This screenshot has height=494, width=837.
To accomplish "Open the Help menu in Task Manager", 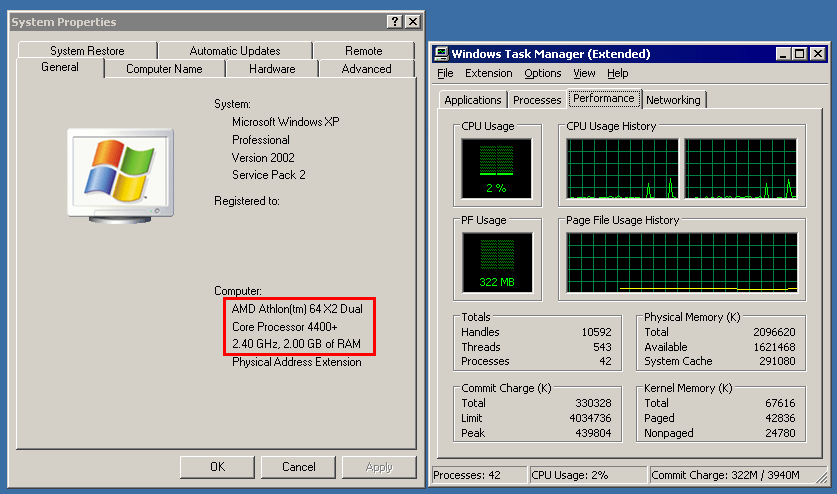I will pyautogui.click(x=618, y=73).
